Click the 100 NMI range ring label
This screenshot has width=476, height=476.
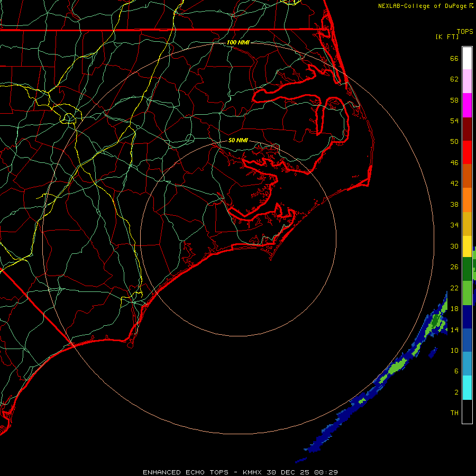click(x=238, y=42)
